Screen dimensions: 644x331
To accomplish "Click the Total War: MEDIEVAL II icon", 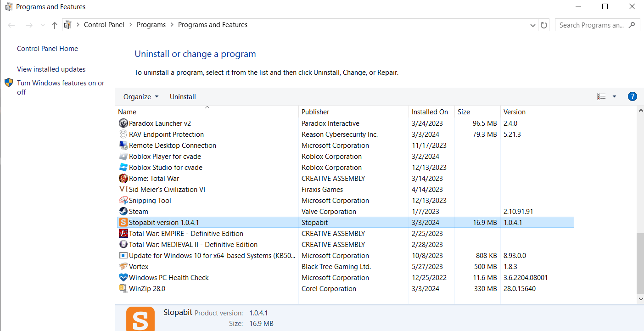I will (123, 244).
